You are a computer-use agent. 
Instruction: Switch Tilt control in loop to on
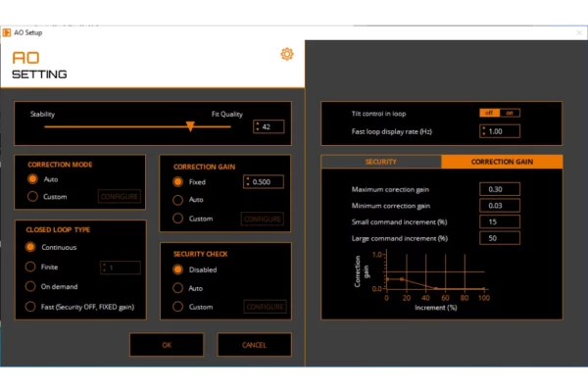pyautogui.click(x=510, y=113)
